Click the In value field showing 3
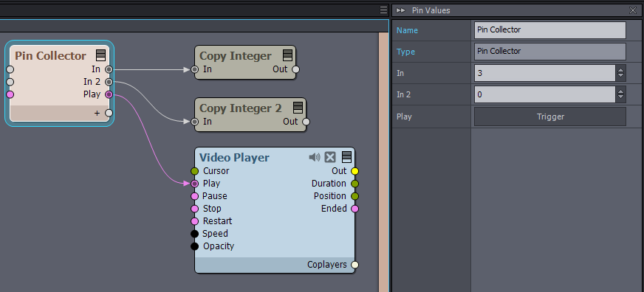644x292 pixels. point(545,73)
